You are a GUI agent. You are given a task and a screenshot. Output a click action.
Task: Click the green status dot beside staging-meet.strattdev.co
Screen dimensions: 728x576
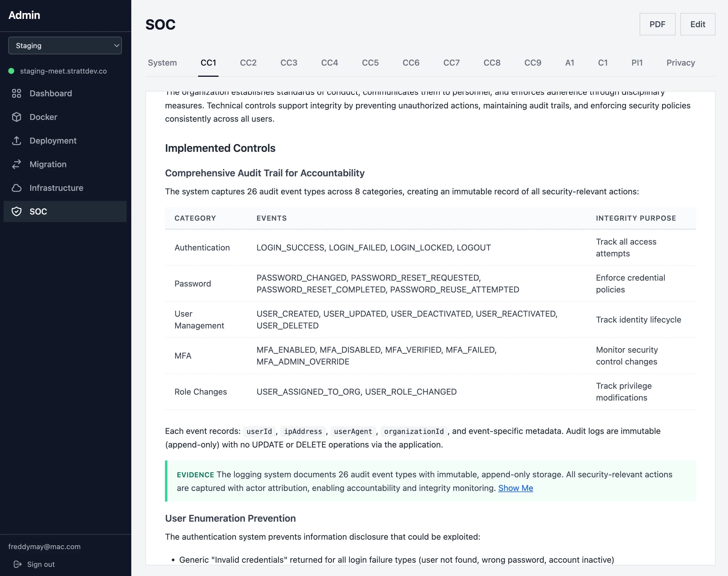pyautogui.click(x=11, y=71)
